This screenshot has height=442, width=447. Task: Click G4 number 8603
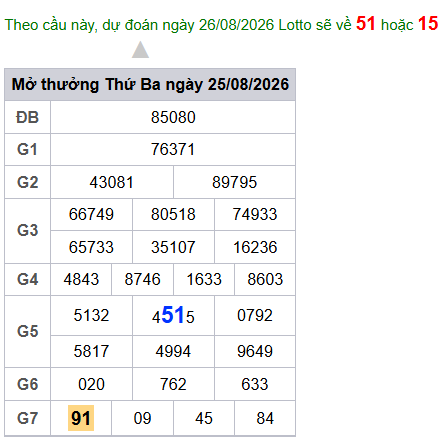pos(265,279)
